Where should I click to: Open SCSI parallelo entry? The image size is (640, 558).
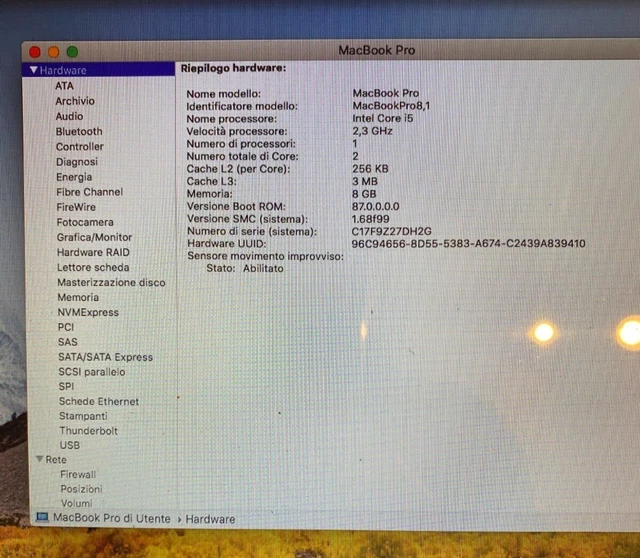coord(91,372)
